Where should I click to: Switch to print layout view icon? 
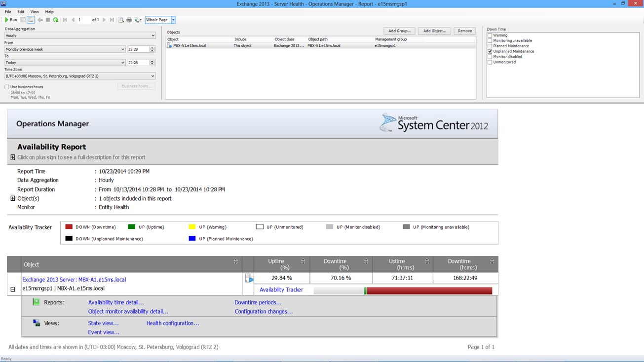click(30, 20)
